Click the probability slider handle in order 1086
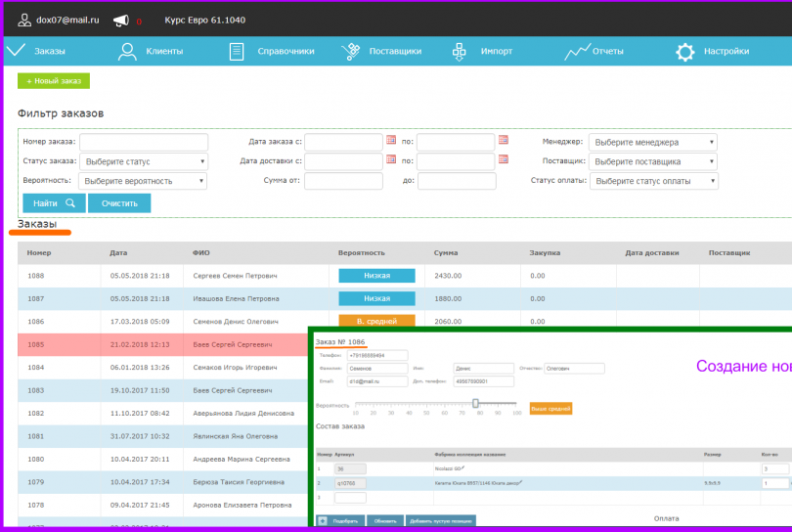 tap(475, 403)
